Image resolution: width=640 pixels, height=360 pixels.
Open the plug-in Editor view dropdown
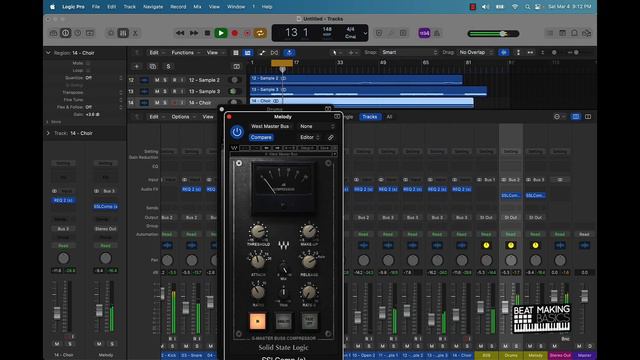tap(310, 137)
